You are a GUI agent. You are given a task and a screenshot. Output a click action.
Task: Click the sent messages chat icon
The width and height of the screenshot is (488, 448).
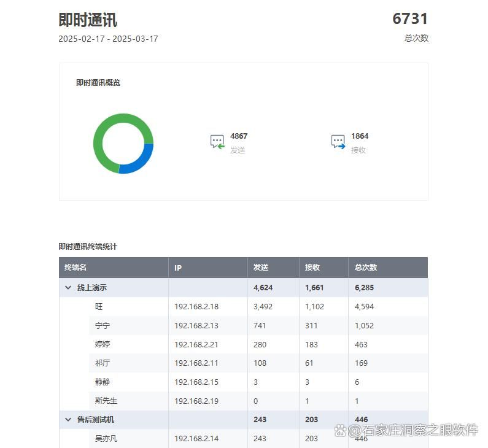217,142
